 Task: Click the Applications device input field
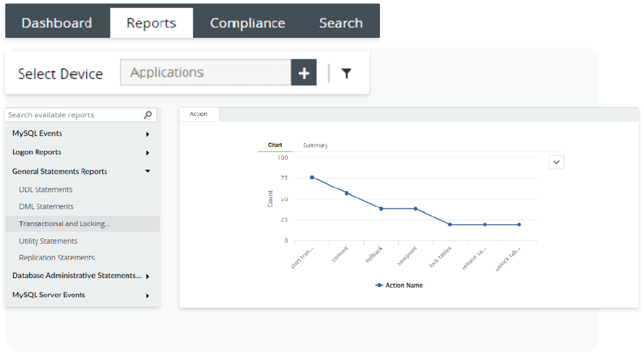tap(205, 73)
